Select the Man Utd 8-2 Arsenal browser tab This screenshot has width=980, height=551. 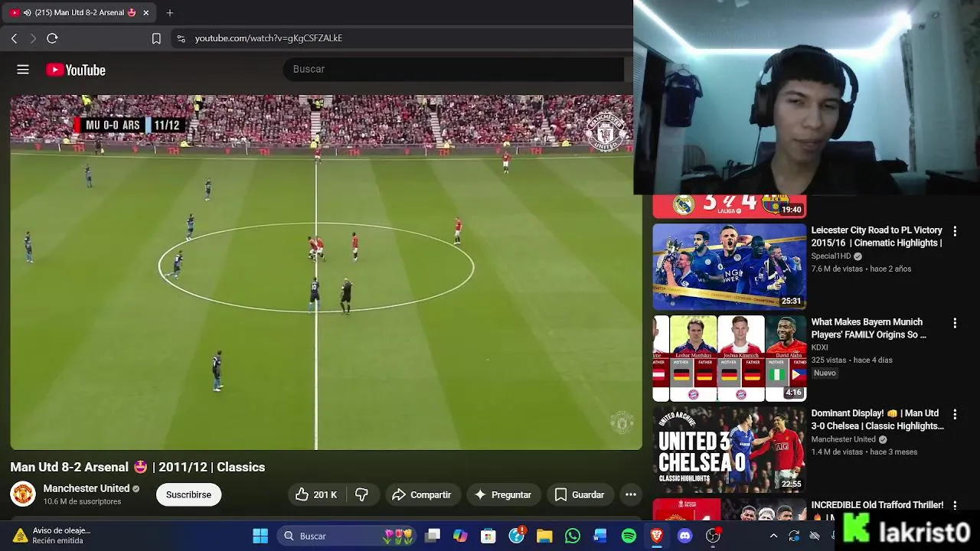tap(80, 12)
